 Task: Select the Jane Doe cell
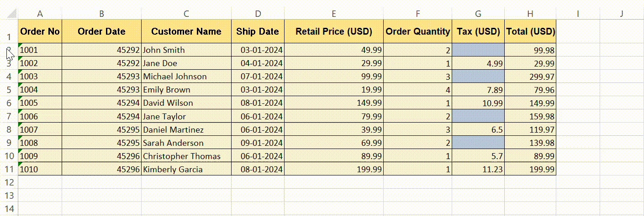coord(186,63)
